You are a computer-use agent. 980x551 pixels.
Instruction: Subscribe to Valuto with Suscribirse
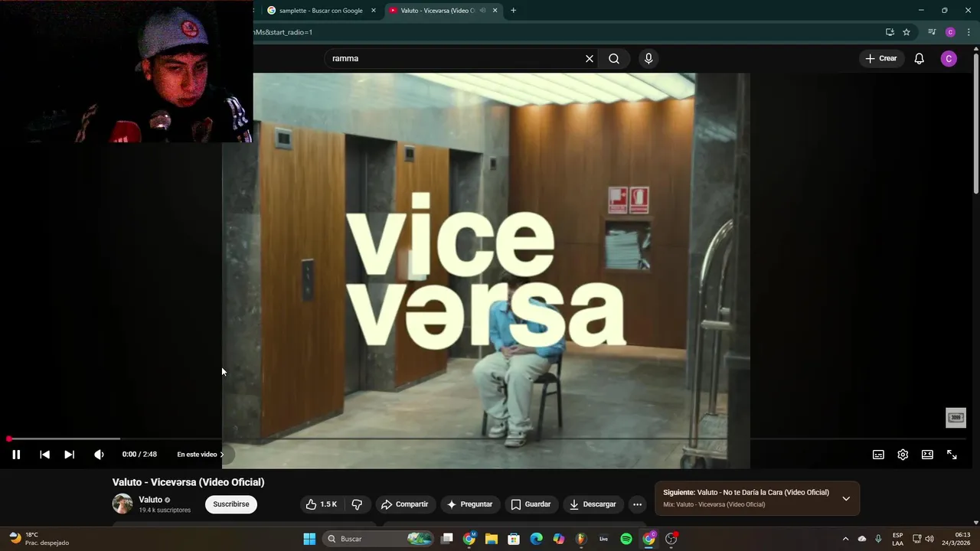(231, 504)
